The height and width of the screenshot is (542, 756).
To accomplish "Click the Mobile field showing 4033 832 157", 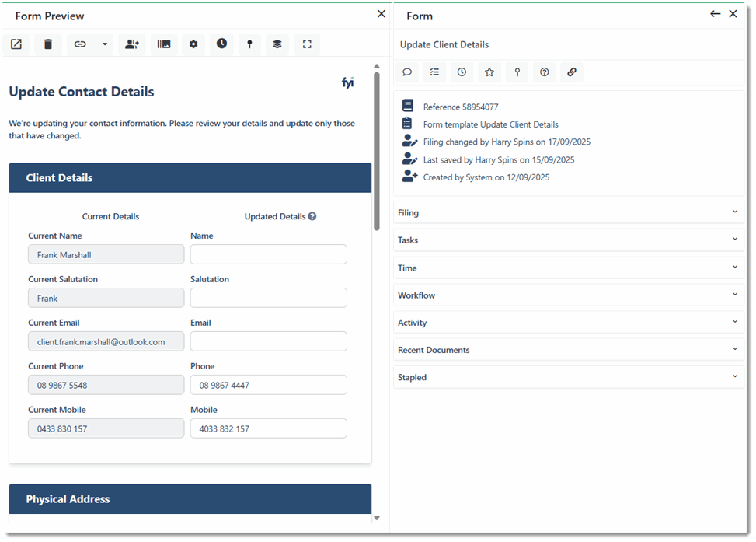I will 269,428.
